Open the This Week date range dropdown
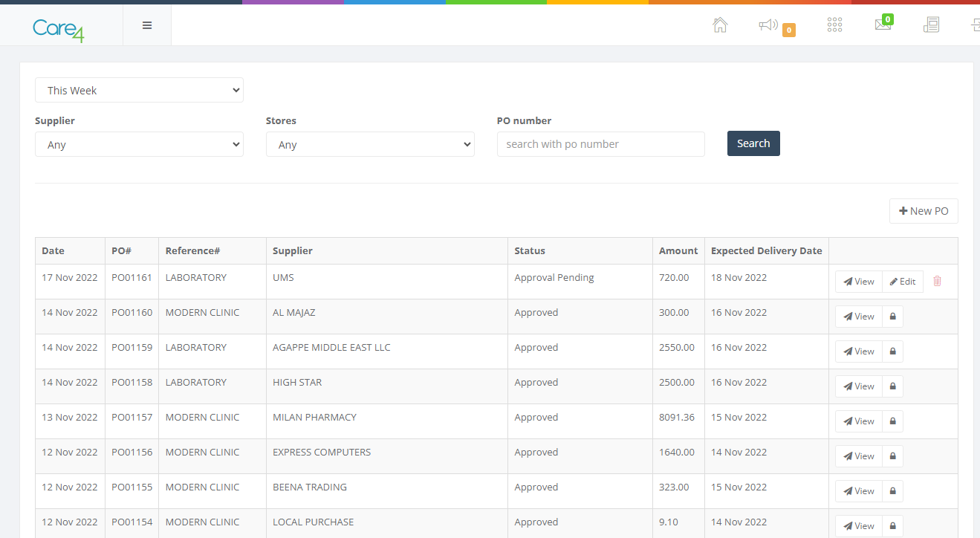The image size is (980, 538). tap(139, 90)
